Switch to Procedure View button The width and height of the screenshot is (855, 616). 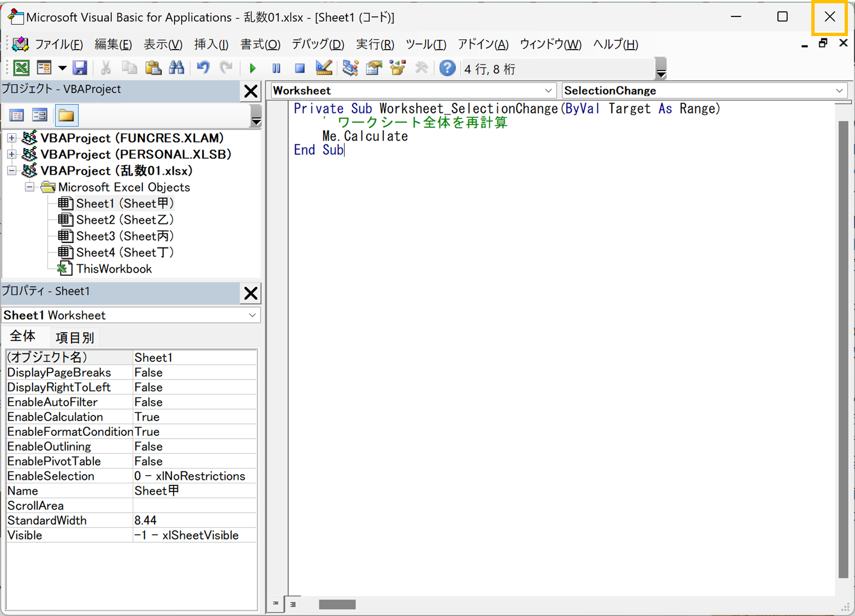tap(276, 604)
